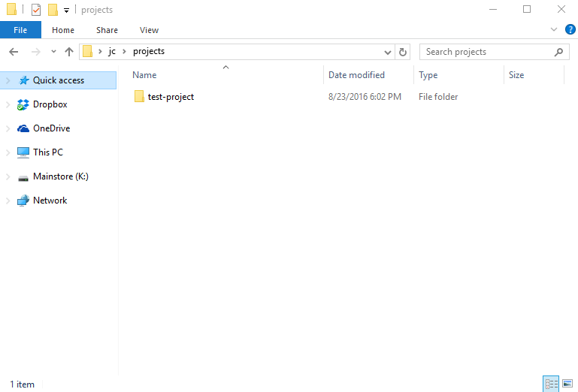This screenshot has width=578, height=392.
Task: Open the File menu tab
Action: [20, 30]
